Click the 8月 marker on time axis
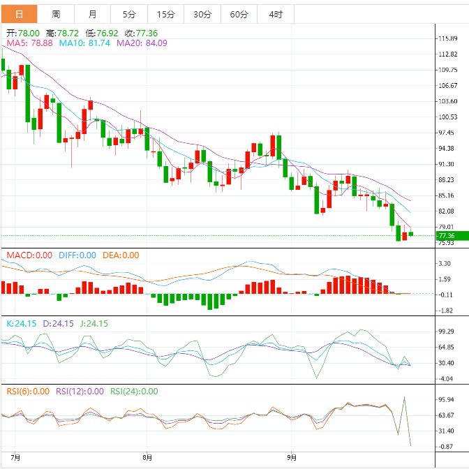 click(147, 457)
